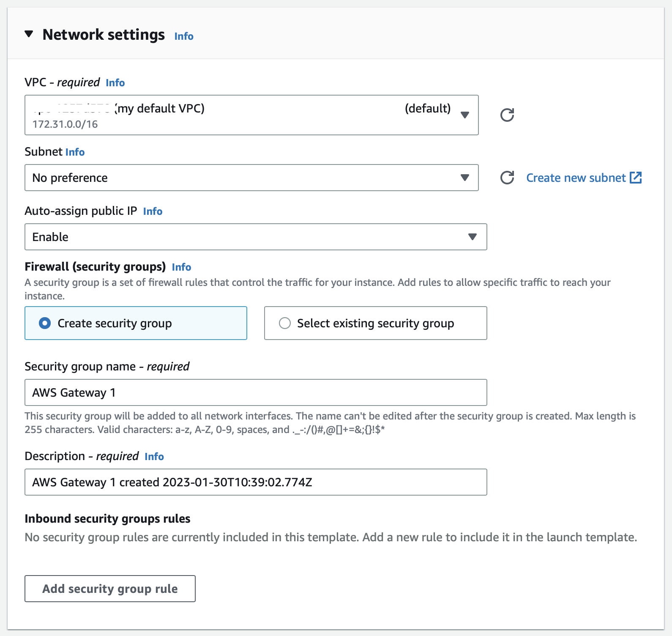
Task: Click the Info link beside Network settings
Action: pyautogui.click(x=183, y=36)
